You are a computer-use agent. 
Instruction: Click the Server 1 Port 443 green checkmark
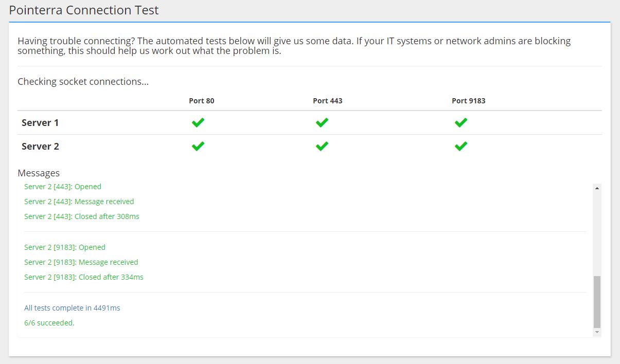click(x=322, y=122)
